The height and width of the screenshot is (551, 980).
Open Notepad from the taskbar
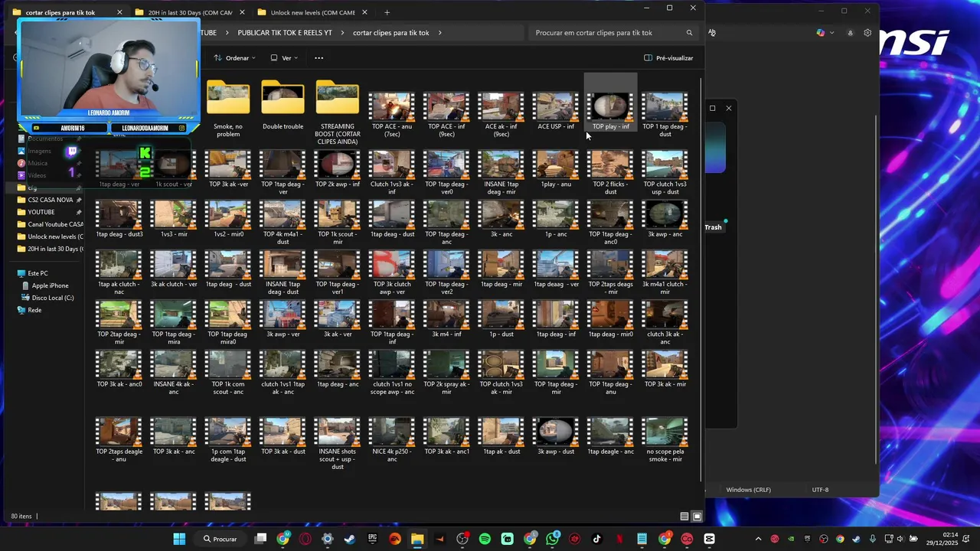[x=642, y=539]
